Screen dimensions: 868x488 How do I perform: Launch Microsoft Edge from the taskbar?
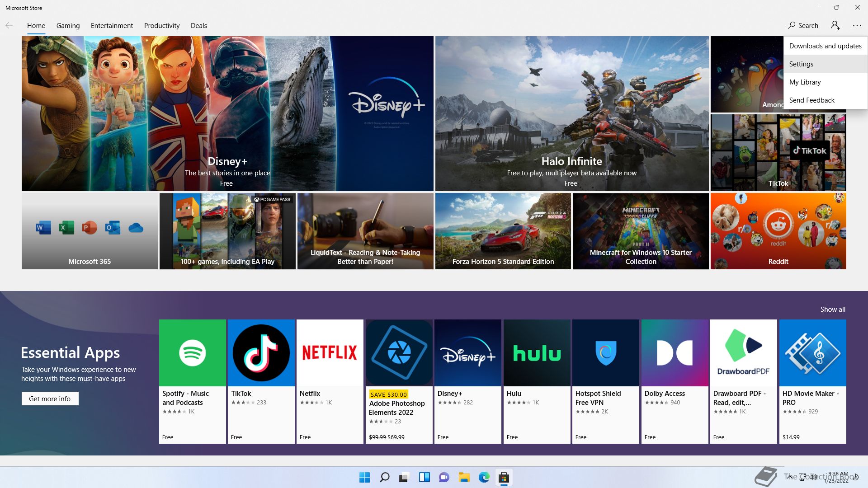pos(484,477)
